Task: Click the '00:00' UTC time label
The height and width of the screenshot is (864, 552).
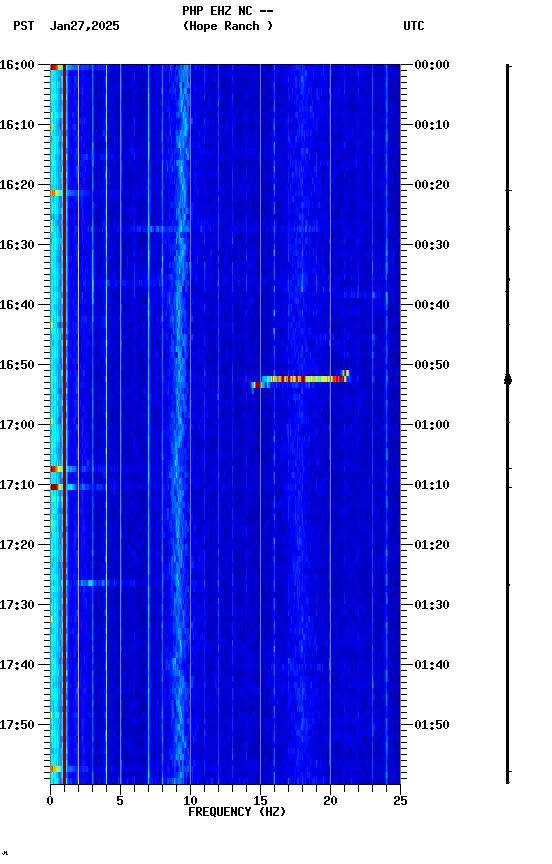Action: pyautogui.click(x=432, y=65)
